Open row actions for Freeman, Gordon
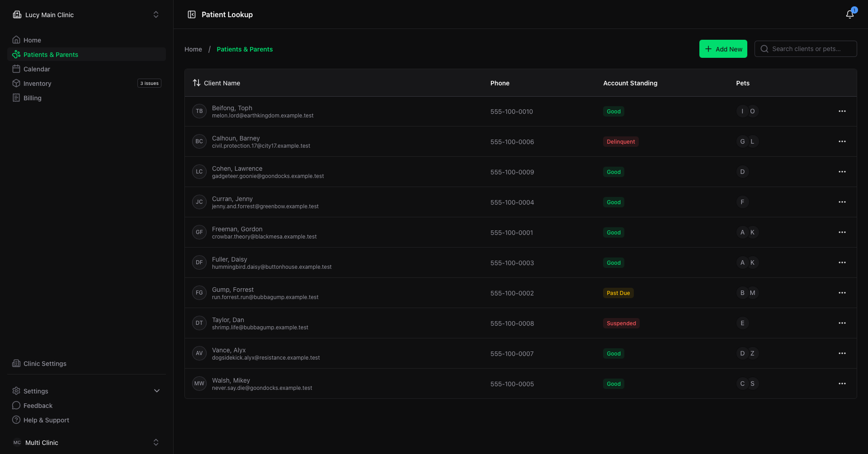The image size is (868, 454). 842,232
